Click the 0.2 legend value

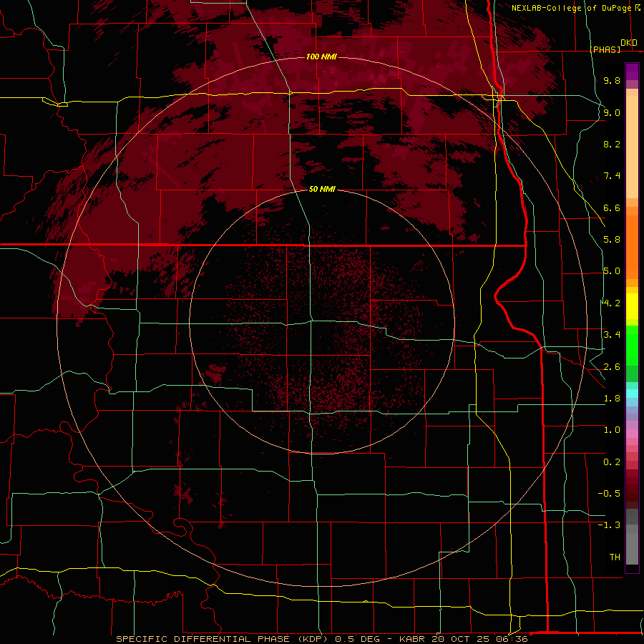612,462
